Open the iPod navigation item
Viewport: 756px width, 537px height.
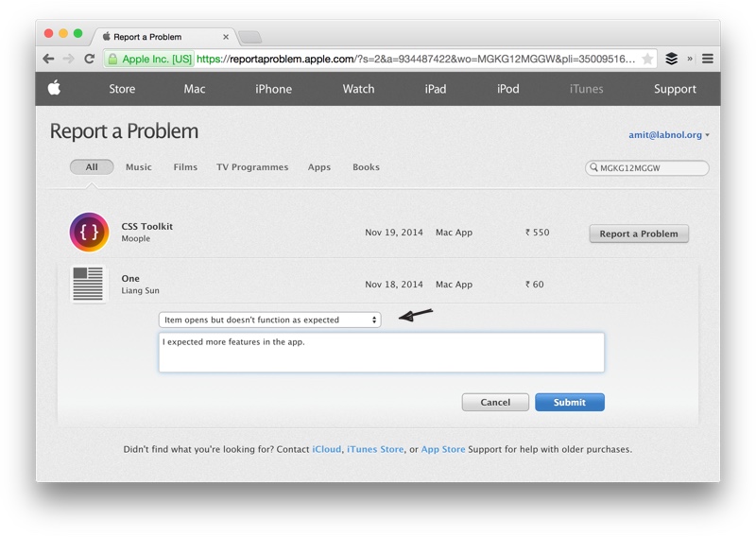point(508,89)
